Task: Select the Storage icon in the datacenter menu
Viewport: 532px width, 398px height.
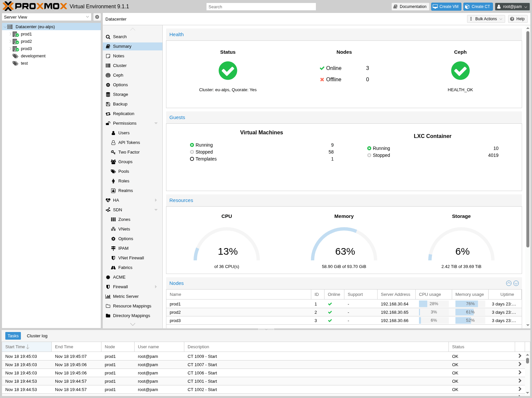Action: click(120, 94)
